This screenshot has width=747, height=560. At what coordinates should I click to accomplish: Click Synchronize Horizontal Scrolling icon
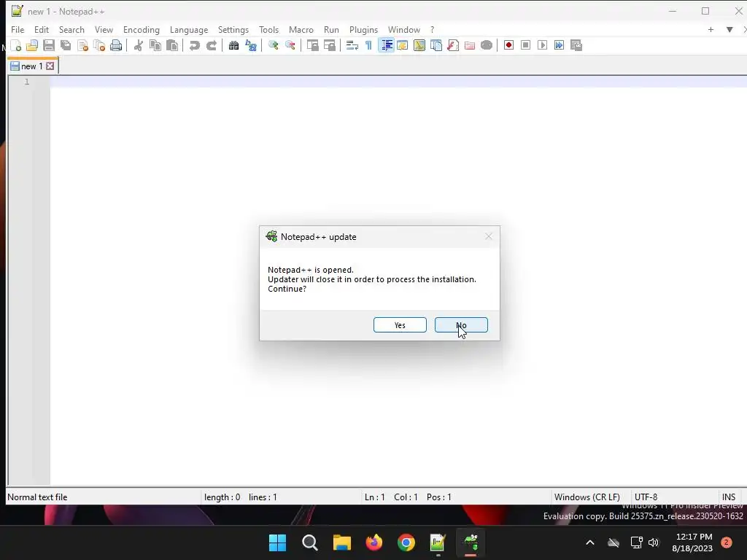pos(329,45)
